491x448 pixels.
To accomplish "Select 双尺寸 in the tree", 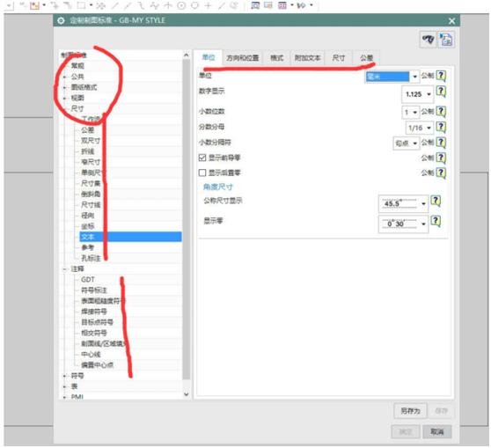I will tap(91, 141).
